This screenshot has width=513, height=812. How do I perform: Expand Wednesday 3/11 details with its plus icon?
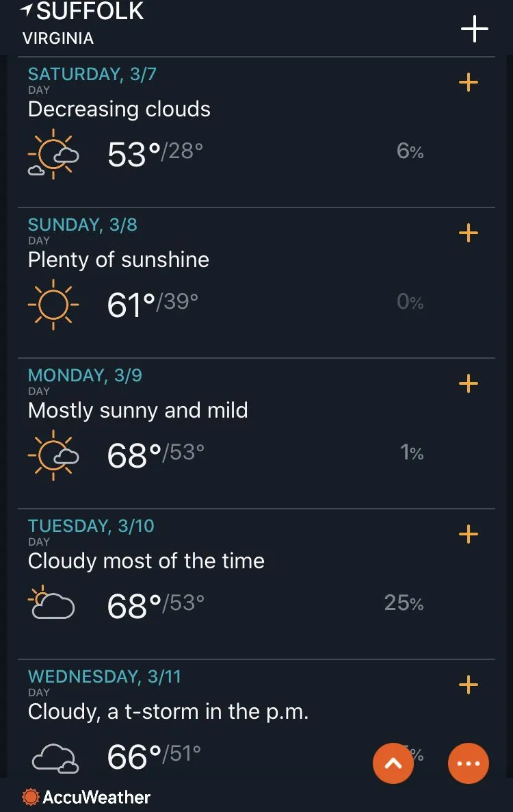[469, 685]
